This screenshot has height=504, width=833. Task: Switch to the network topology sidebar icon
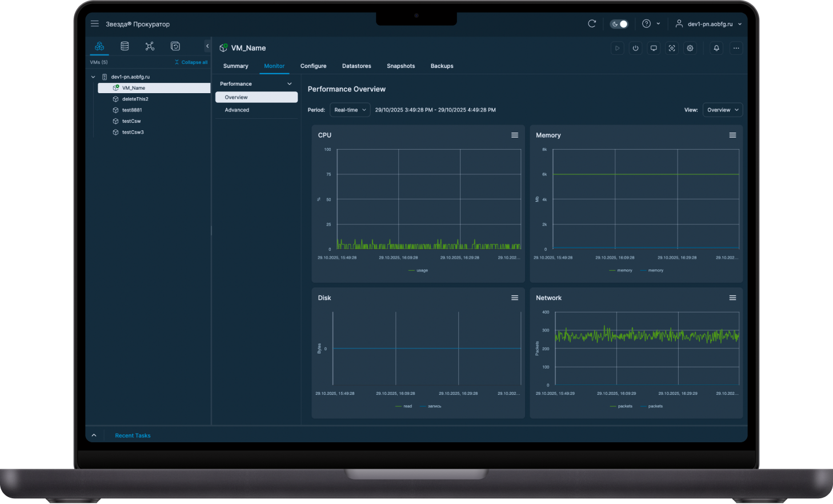pos(150,46)
